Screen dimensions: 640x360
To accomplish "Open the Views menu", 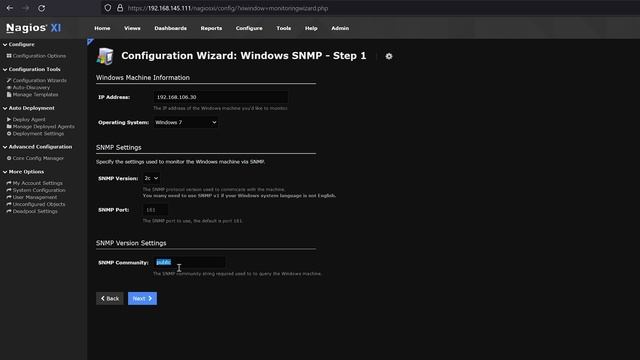I will 132,28.
